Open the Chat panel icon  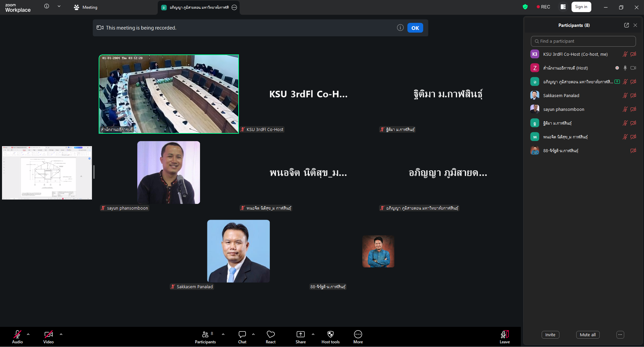coord(242,335)
